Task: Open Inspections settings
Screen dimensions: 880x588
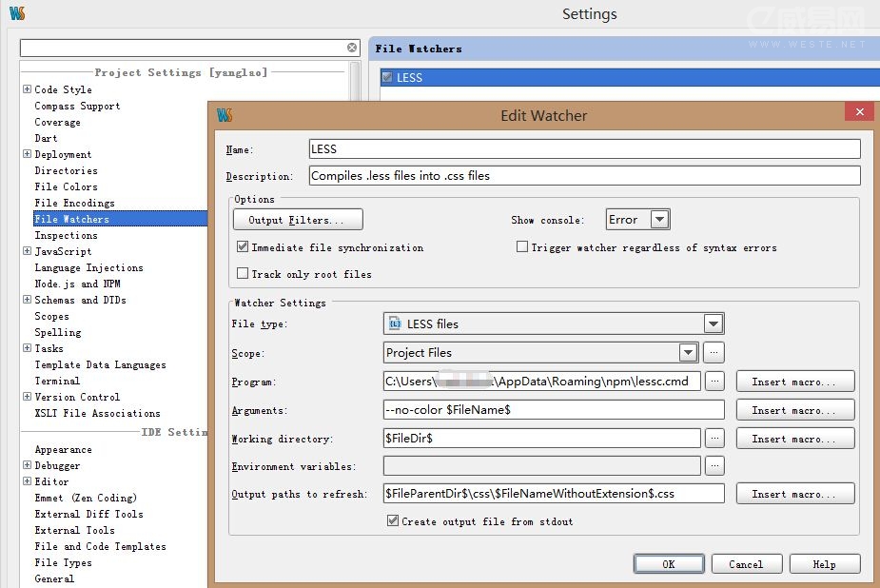Action: (66, 235)
